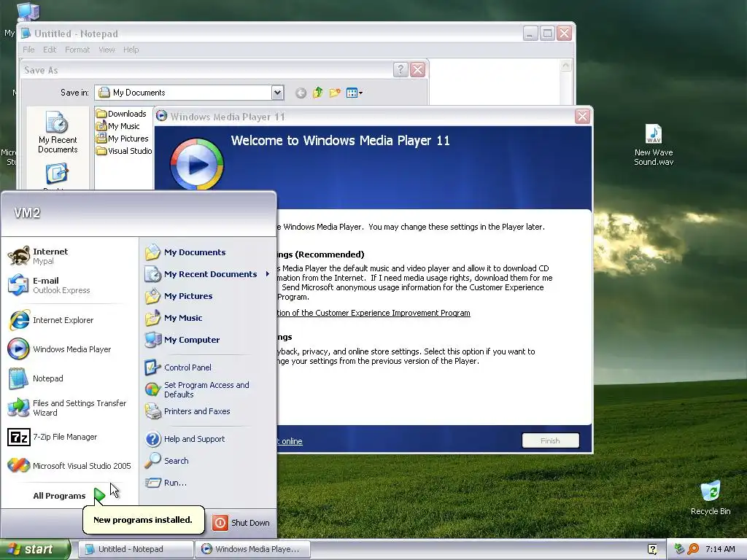
Task: Select New Wave Sound.wav desktop file
Action: click(x=654, y=144)
